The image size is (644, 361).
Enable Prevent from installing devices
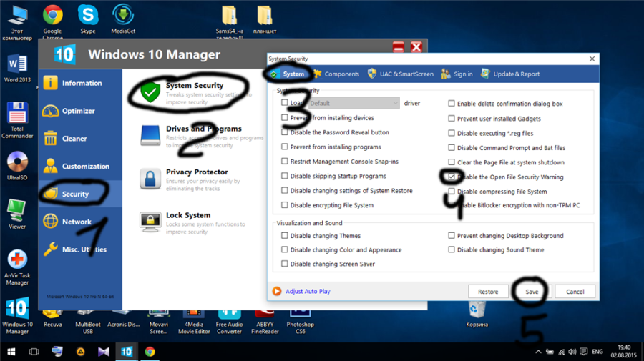click(x=284, y=118)
